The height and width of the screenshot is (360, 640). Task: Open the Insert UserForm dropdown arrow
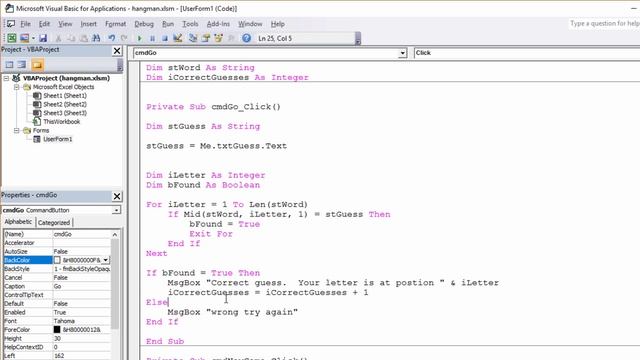tap(33, 38)
